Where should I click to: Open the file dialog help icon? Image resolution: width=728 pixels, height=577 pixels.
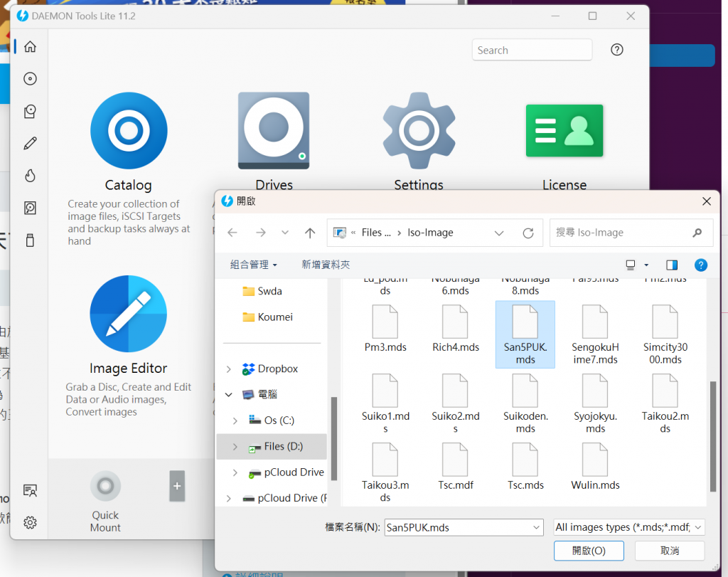click(x=700, y=265)
